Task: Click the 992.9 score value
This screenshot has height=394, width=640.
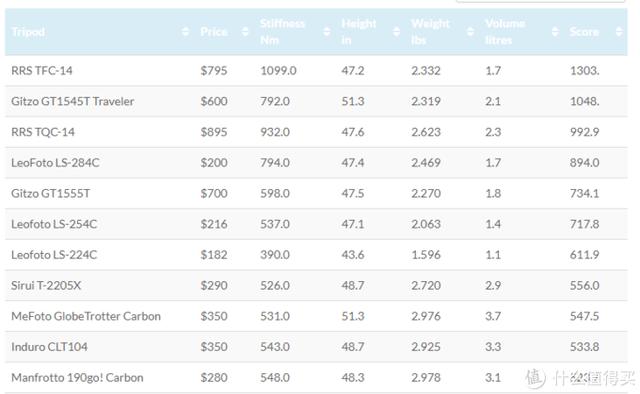Action: (584, 132)
